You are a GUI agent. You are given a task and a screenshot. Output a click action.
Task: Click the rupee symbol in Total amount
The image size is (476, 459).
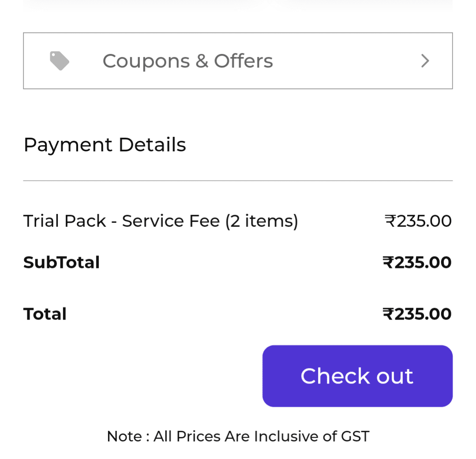[x=388, y=314]
